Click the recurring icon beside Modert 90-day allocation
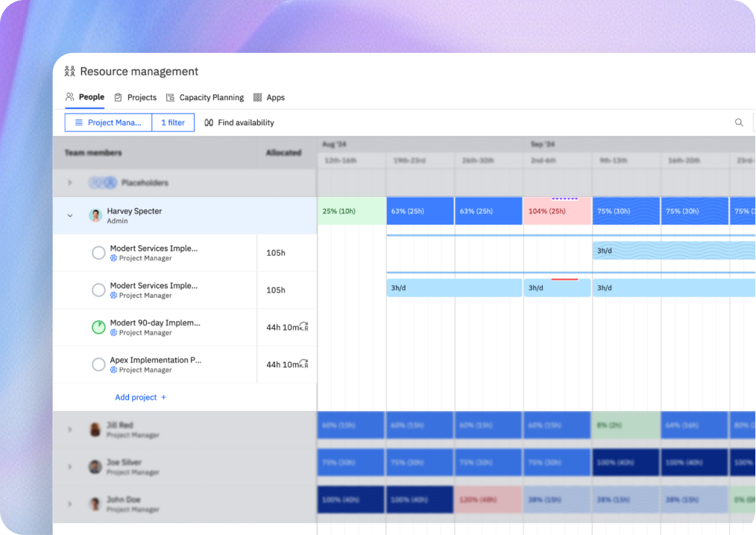The image size is (756, 535). (303, 327)
